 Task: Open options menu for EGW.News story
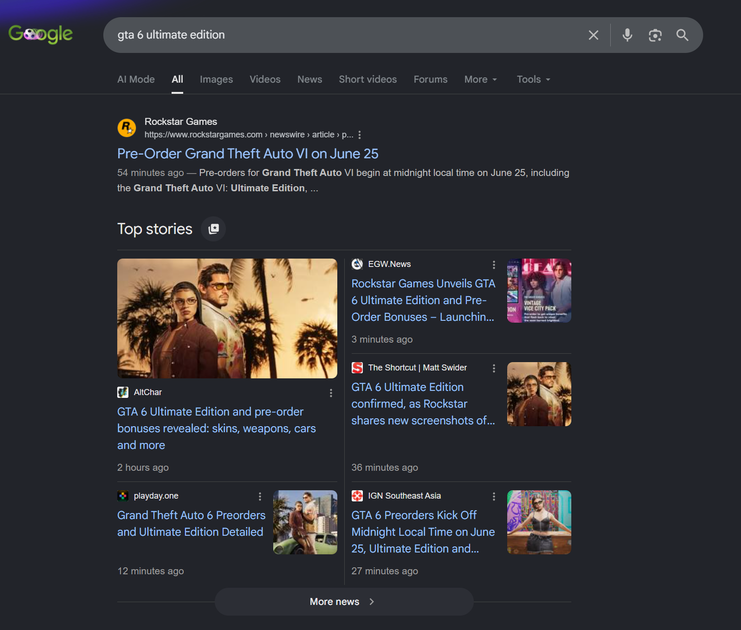(x=494, y=265)
